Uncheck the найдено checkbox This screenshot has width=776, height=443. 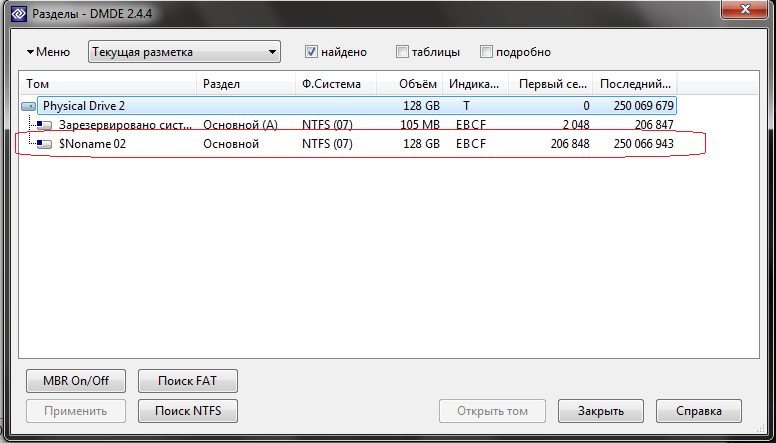tap(311, 51)
